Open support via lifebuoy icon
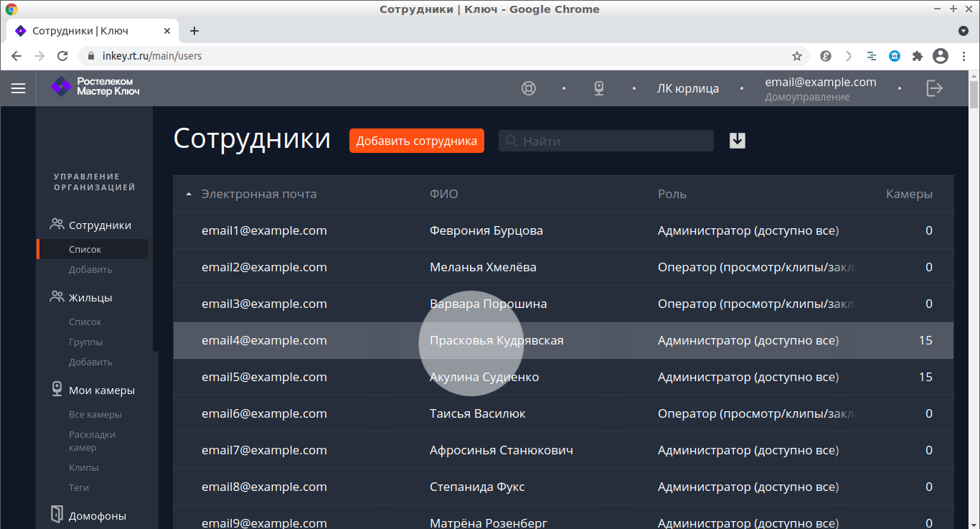This screenshot has height=529, width=980. click(x=529, y=88)
